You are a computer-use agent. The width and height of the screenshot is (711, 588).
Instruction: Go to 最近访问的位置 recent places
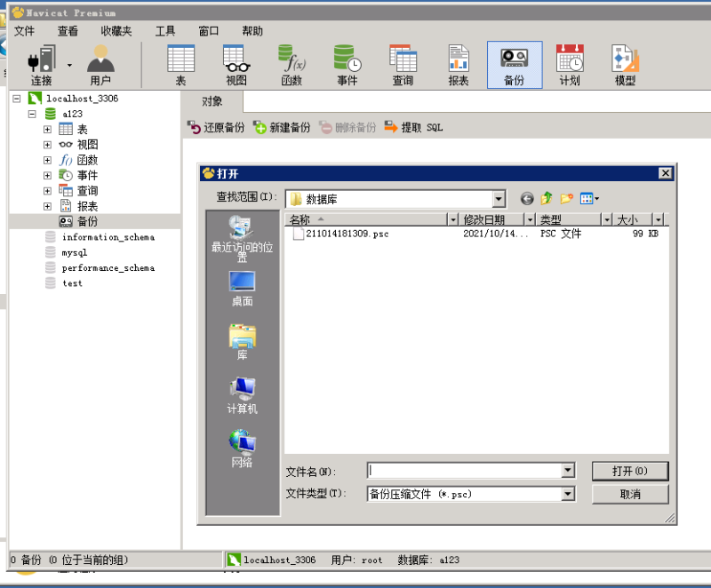[x=242, y=238]
